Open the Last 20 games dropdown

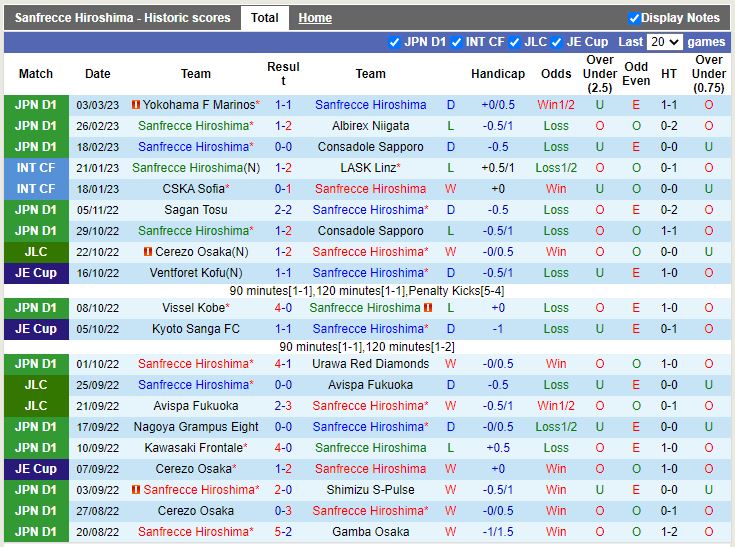click(x=664, y=42)
